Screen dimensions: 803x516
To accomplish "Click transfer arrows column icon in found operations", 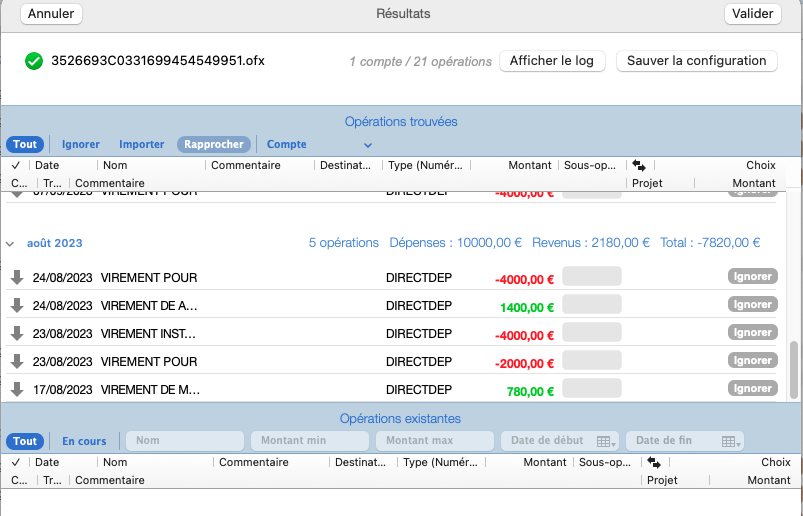I will point(639,165).
